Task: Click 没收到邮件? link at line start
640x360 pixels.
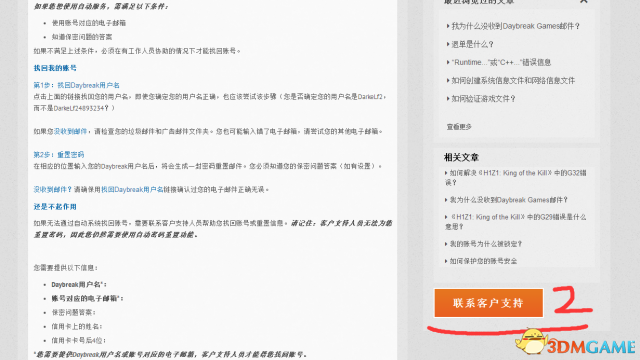Action: point(53,189)
